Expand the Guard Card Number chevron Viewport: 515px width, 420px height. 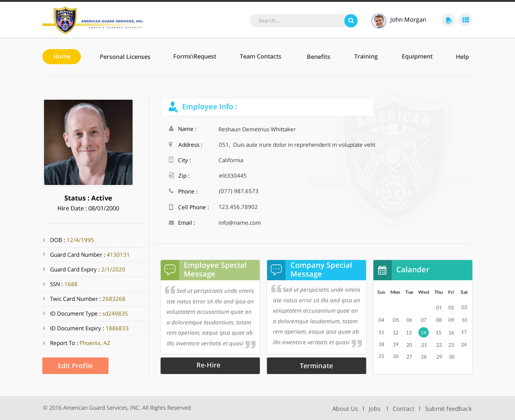pyautogui.click(x=44, y=255)
